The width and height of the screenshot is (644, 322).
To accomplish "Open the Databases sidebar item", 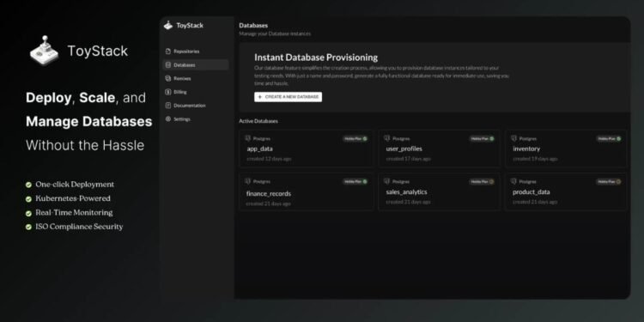I will click(x=196, y=65).
